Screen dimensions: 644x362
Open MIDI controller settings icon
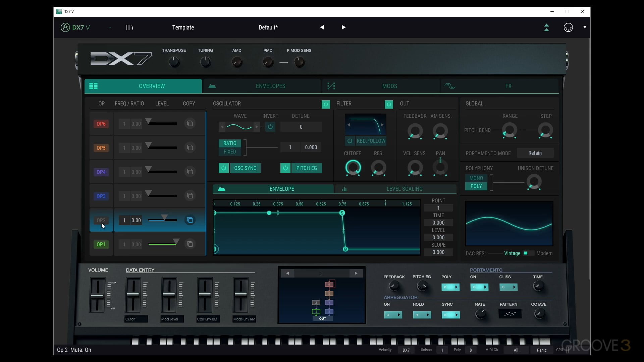[x=568, y=27]
